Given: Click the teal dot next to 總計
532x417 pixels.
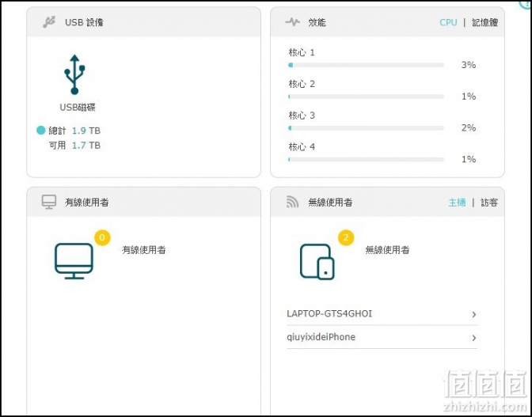Looking at the screenshot, I should 41,131.
